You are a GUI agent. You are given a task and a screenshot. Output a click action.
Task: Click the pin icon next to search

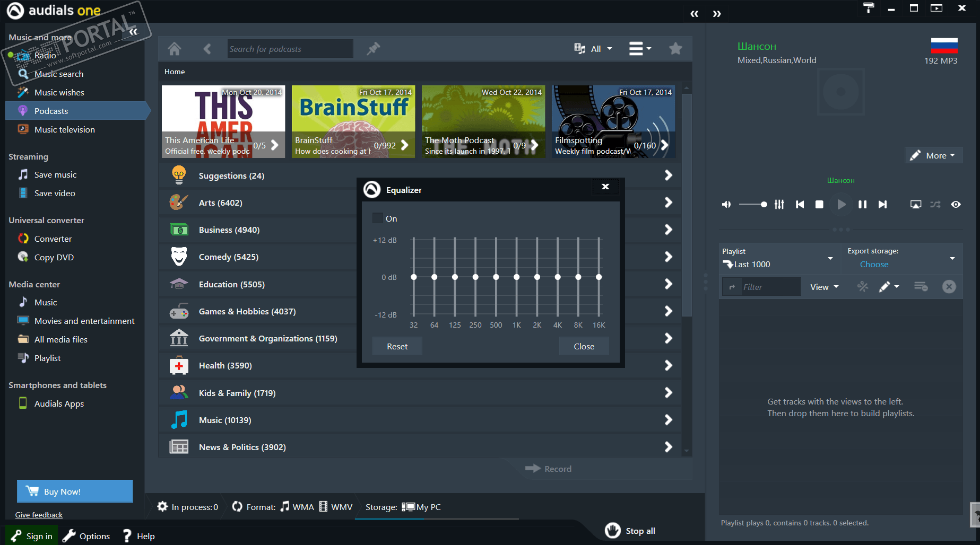[374, 49]
